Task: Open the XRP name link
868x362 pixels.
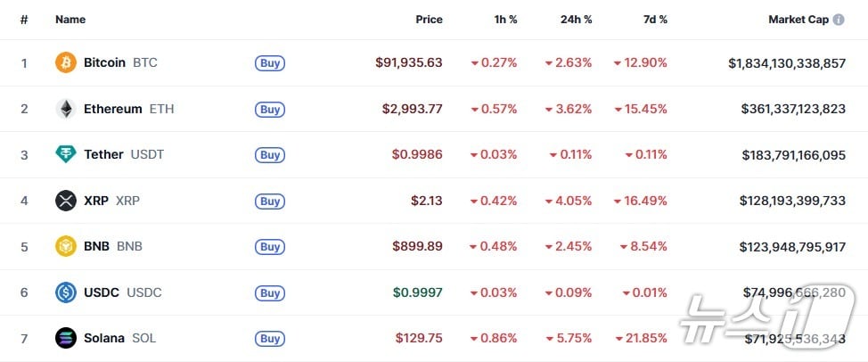Action: pos(96,201)
